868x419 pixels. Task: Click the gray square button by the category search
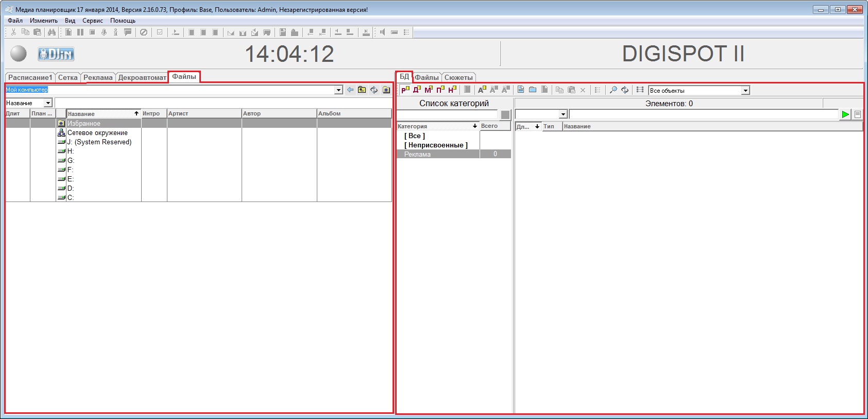505,115
